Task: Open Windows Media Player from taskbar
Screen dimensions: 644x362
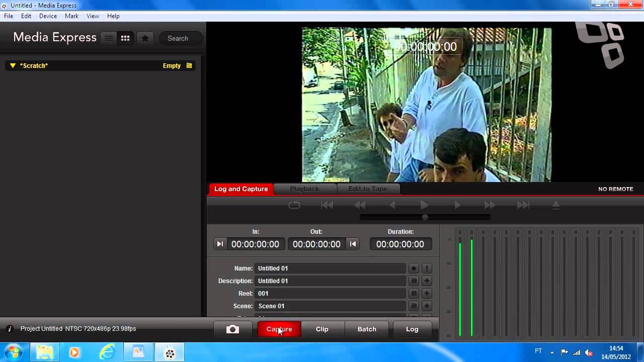Action: (x=74, y=352)
